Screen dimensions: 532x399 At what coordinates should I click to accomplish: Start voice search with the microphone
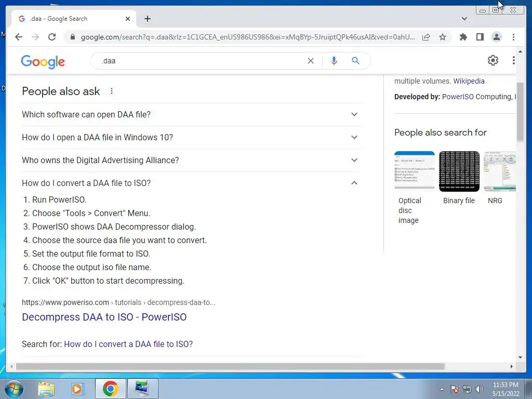[334, 61]
